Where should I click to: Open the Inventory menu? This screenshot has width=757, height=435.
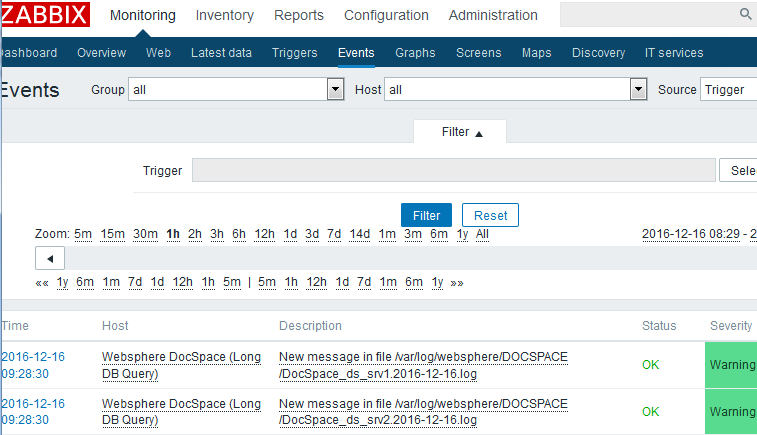(224, 15)
